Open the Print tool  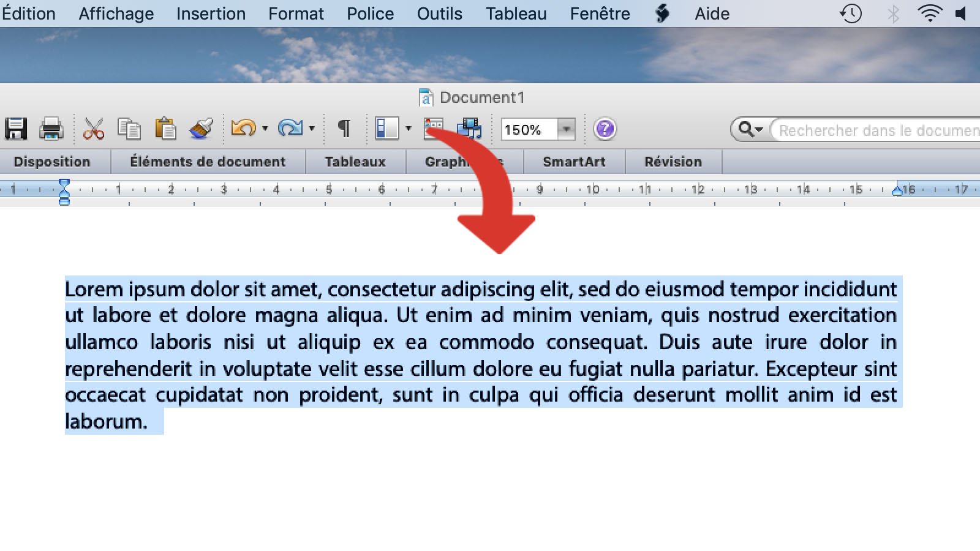[x=50, y=129]
